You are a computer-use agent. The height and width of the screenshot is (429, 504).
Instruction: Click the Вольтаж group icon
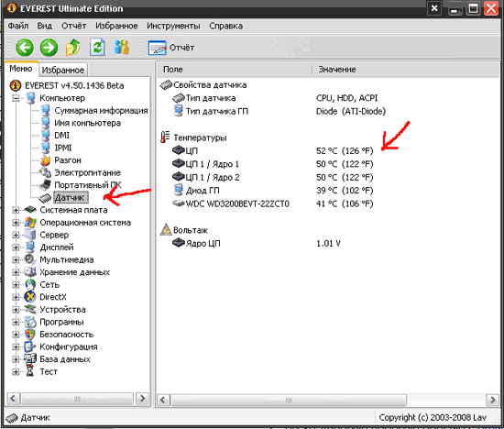(166, 229)
